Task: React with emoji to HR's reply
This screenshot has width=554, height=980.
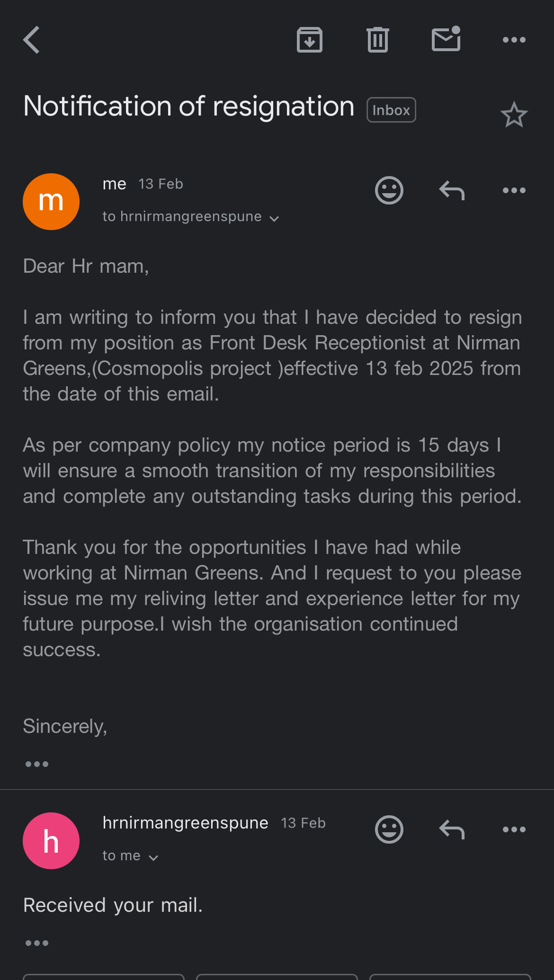Action: click(389, 829)
